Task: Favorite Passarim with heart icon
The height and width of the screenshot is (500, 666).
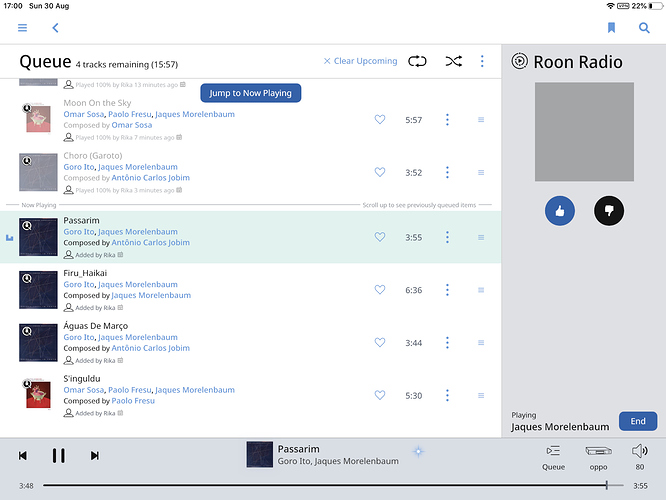Action: 380,237
